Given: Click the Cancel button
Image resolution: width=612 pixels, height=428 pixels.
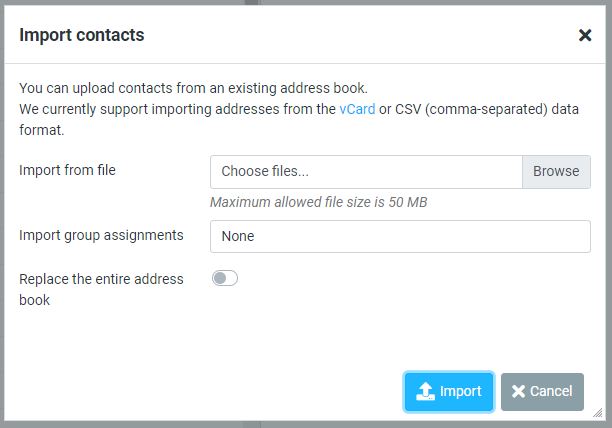Looking at the screenshot, I should (542, 392).
